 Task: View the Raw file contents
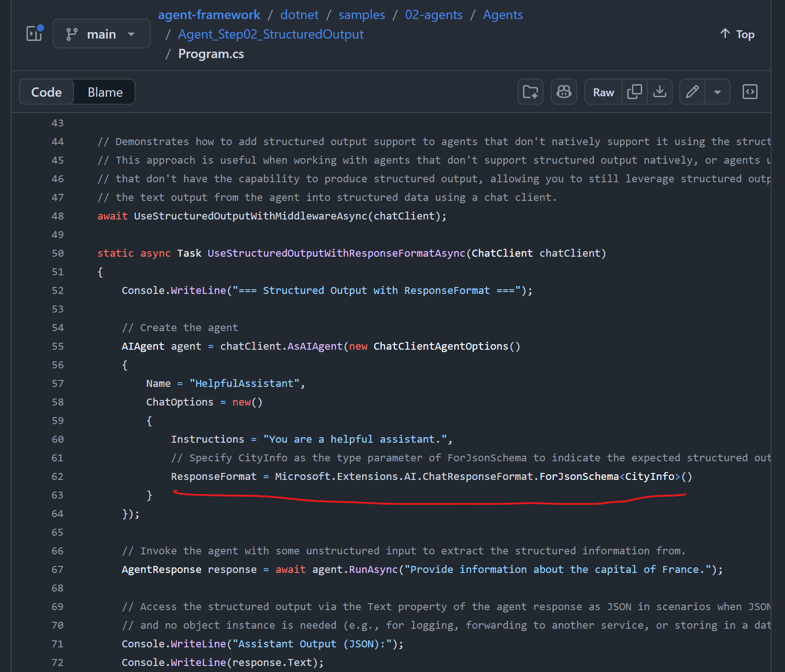[604, 92]
